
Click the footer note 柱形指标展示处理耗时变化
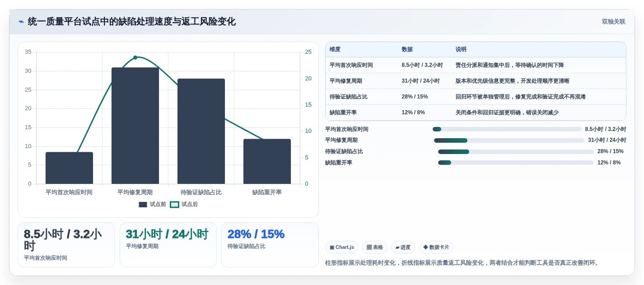462,263
